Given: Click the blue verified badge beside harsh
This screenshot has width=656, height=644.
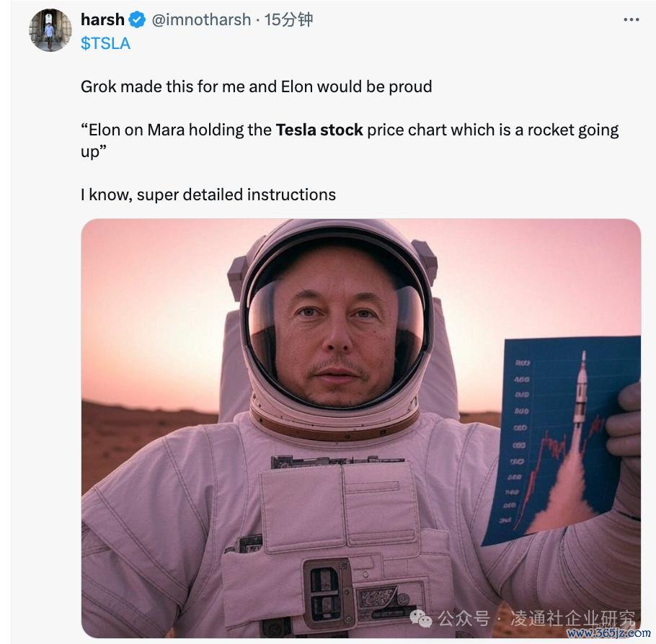Looking at the screenshot, I should click(137, 19).
